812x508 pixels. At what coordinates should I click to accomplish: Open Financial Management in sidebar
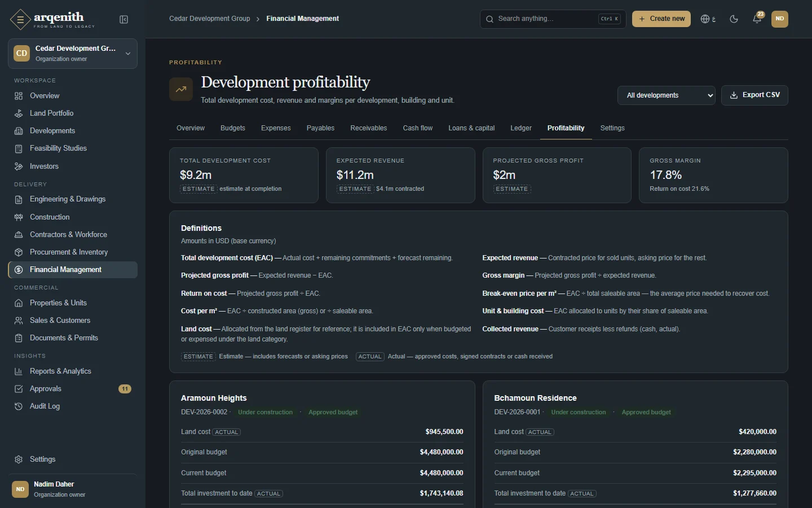[73, 270]
